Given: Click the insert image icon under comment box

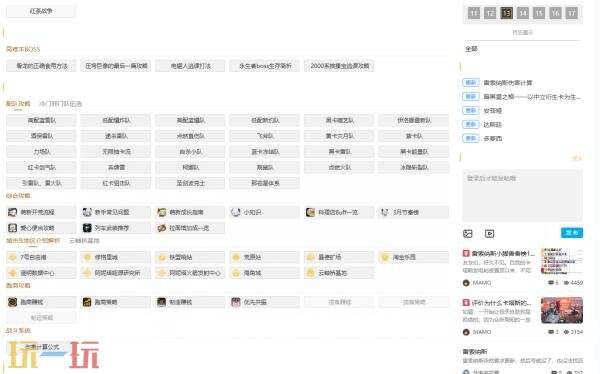Looking at the screenshot, I should click(468, 234).
